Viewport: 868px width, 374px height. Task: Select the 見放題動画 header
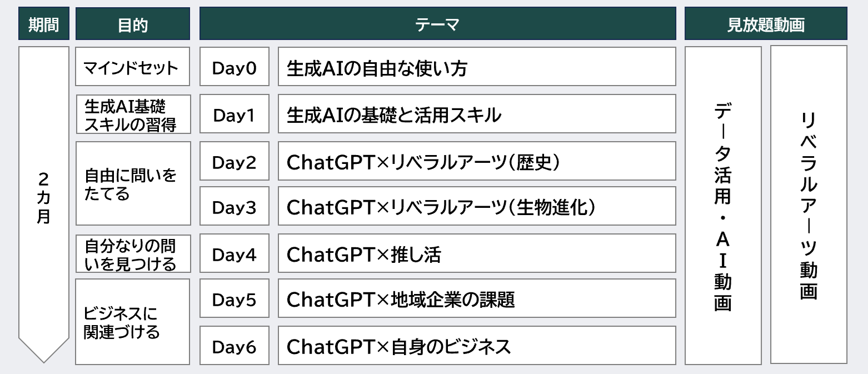(765, 24)
